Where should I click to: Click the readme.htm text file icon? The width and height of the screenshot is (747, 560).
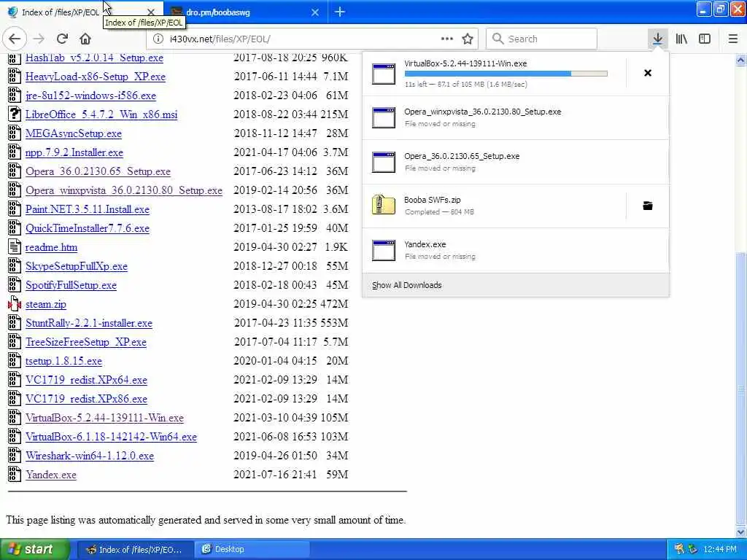coord(15,246)
